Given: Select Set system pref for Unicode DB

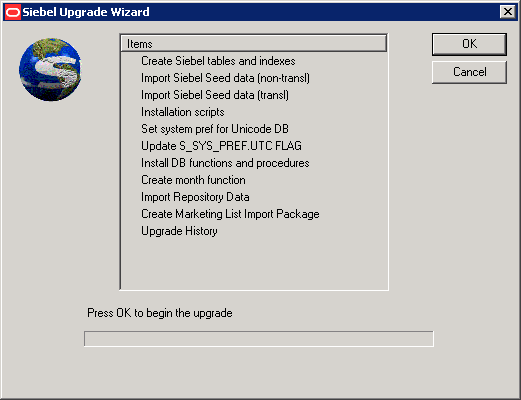Looking at the screenshot, I should click(x=215, y=129).
